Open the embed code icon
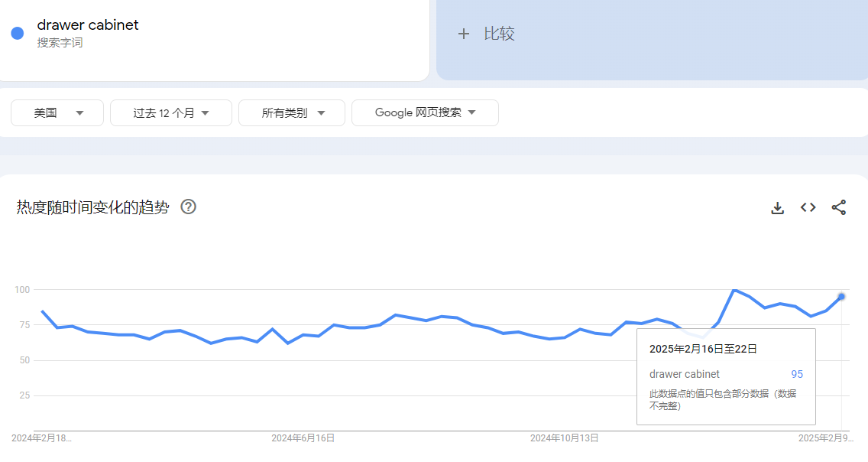 [x=808, y=207]
